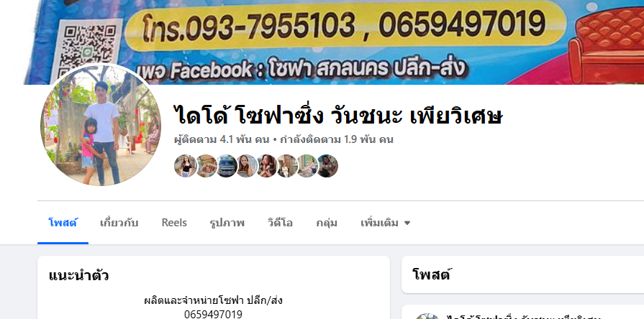This screenshot has height=319, width=644.
Task: Switch to the เกี่ยวกับ tab
Action: pos(119,223)
